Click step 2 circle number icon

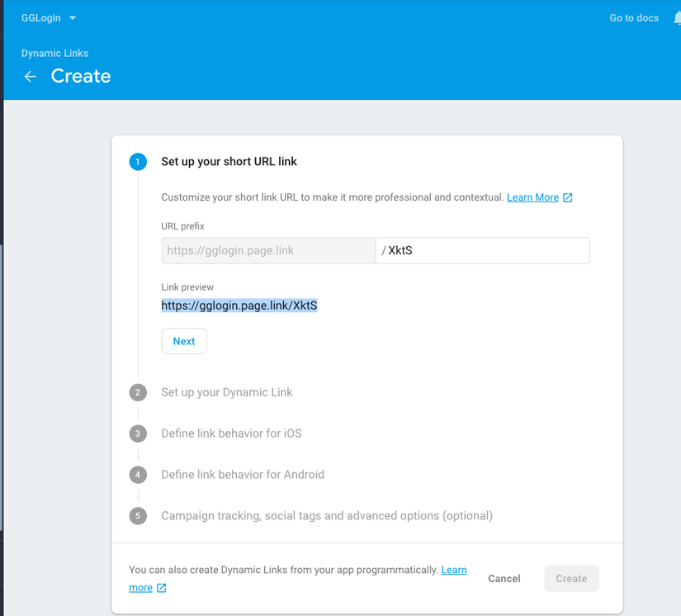point(138,392)
